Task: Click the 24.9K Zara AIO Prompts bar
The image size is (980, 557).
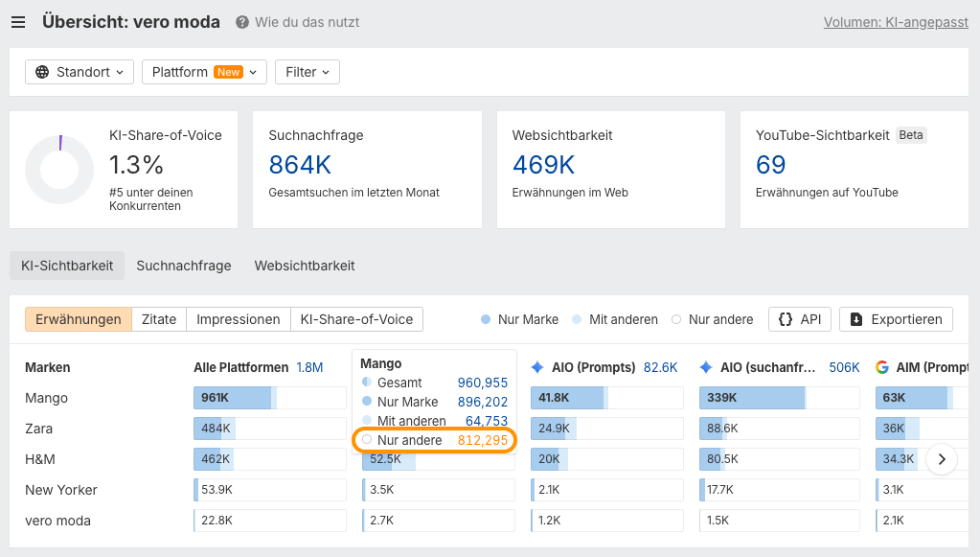Action: tap(607, 429)
